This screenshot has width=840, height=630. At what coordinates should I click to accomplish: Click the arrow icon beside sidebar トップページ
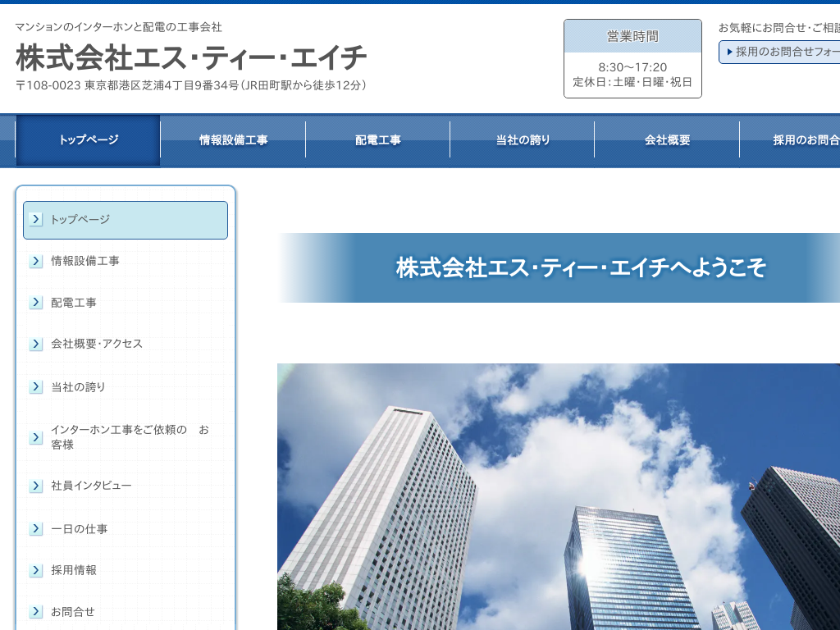click(x=36, y=219)
